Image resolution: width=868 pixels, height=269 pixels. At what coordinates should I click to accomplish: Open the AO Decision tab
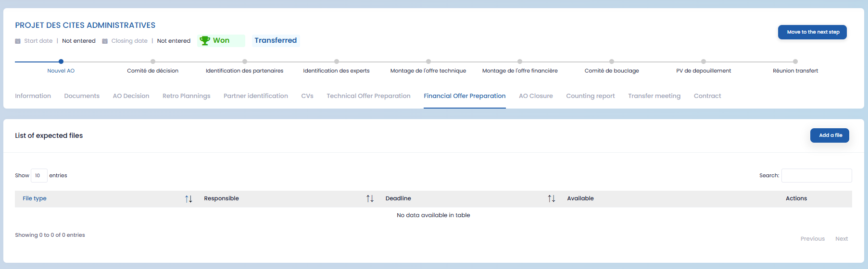pos(131,96)
